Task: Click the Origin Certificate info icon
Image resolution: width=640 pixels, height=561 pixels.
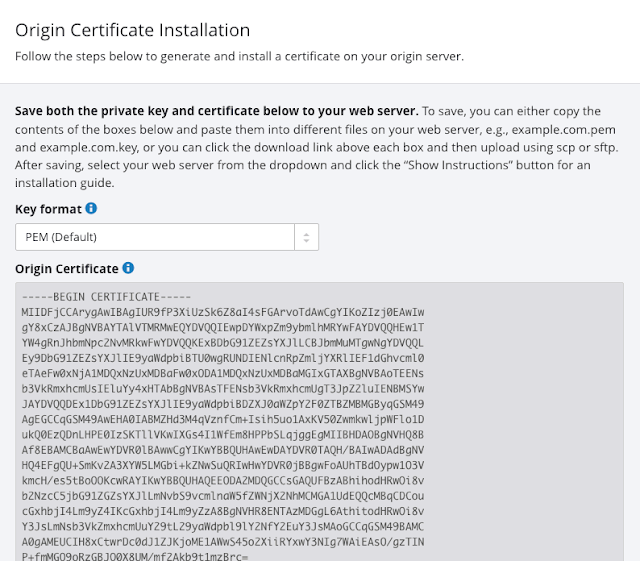Action: click(x=128, y=269)
